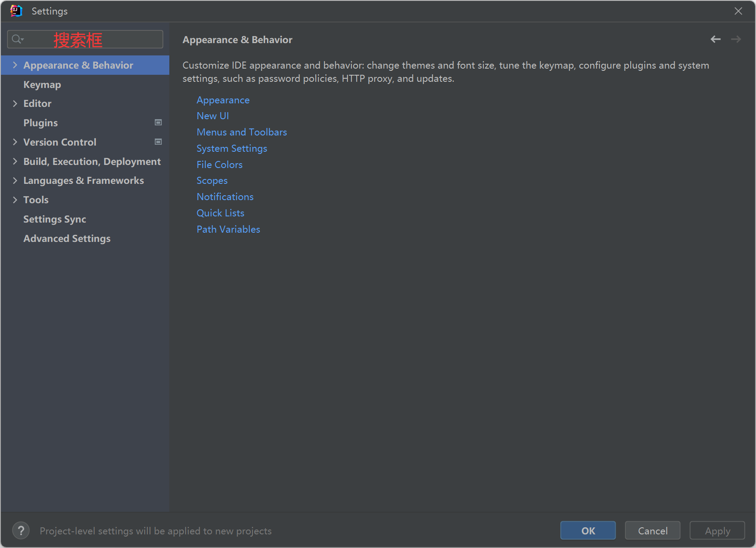756x548 pixels.
Task: Select Keymap in the settings tree
Action: (85, 84)
